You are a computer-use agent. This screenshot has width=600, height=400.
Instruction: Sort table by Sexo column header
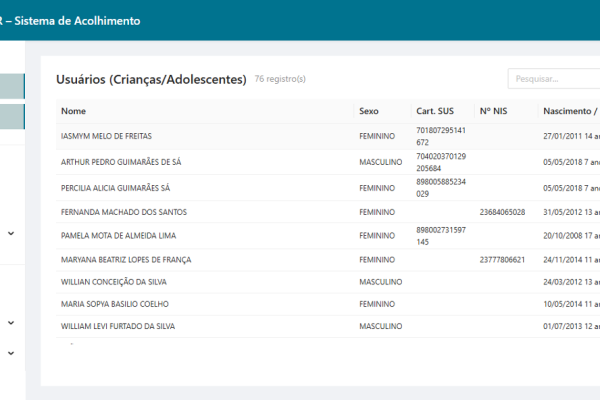click(369, 111)
